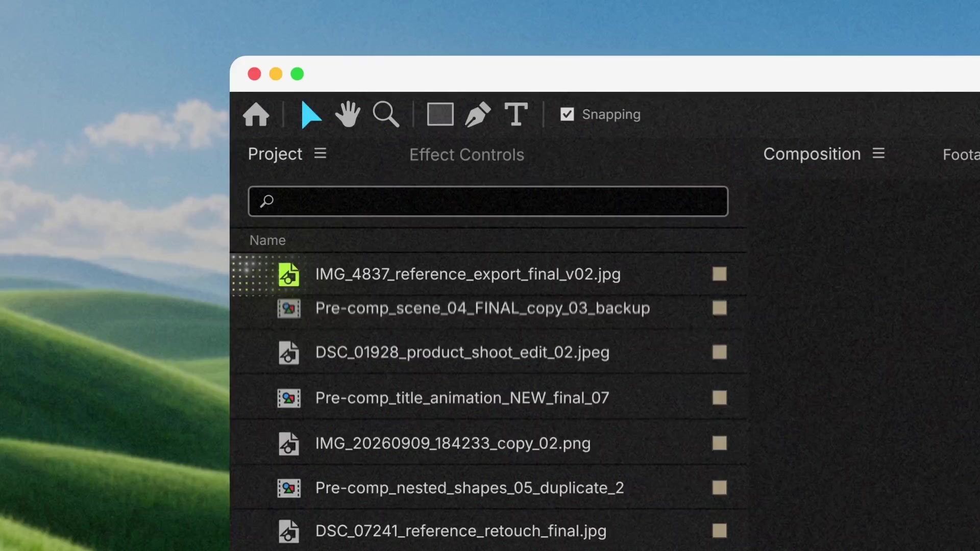Change label color of DSC_01928_product_shoot_edit_02.jpeg
980x551 pixels.
click(720, 352)
